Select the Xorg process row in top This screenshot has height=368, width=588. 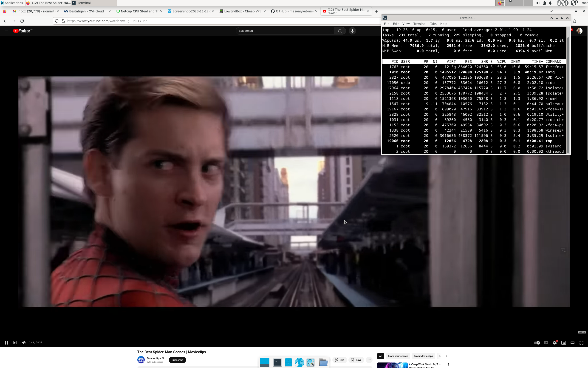coord(474,72)
